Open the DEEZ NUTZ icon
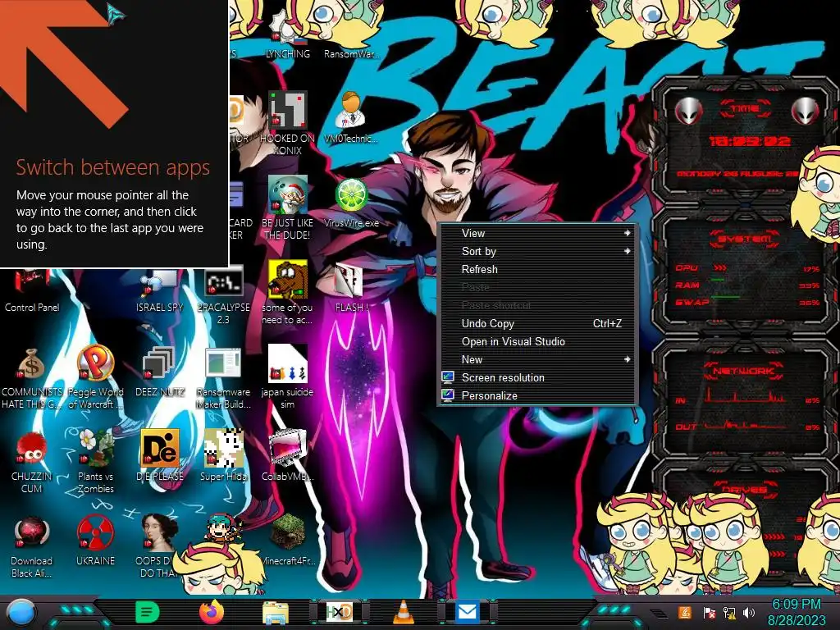The width and height of the screenshot is (840, 630). coord(160,372)
